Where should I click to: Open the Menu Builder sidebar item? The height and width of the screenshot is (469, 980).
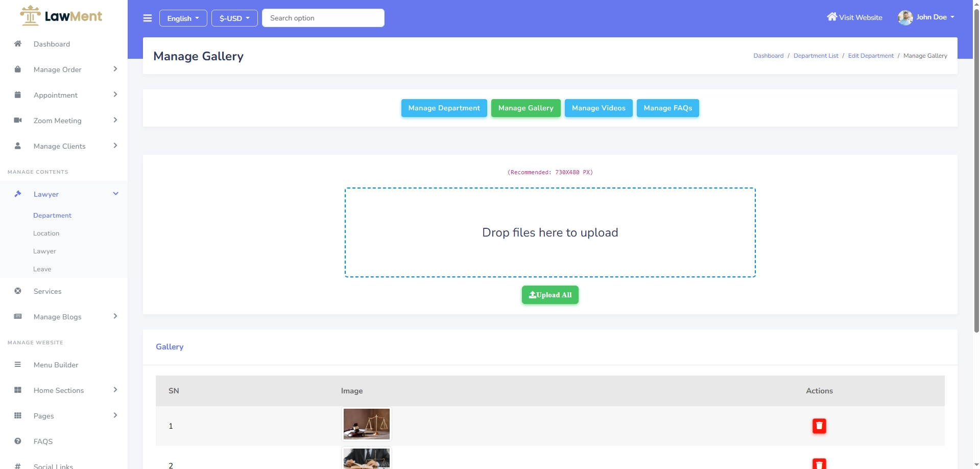[x=64, y=365]
